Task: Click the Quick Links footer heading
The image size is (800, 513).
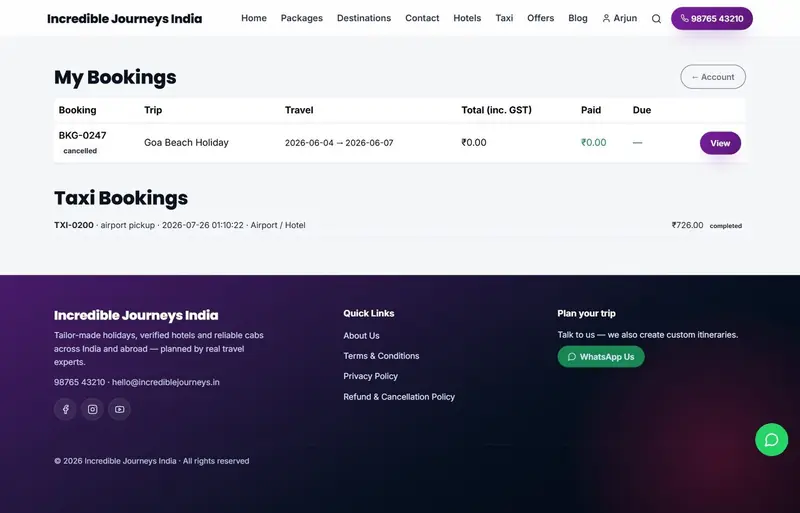Action: click(369, 313)
